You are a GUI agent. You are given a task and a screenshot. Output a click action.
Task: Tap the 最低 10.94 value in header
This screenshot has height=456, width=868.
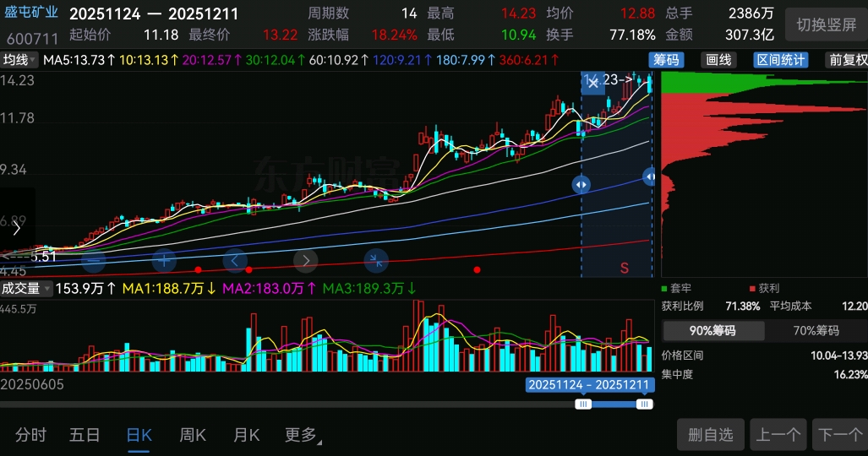coord(519,35)
